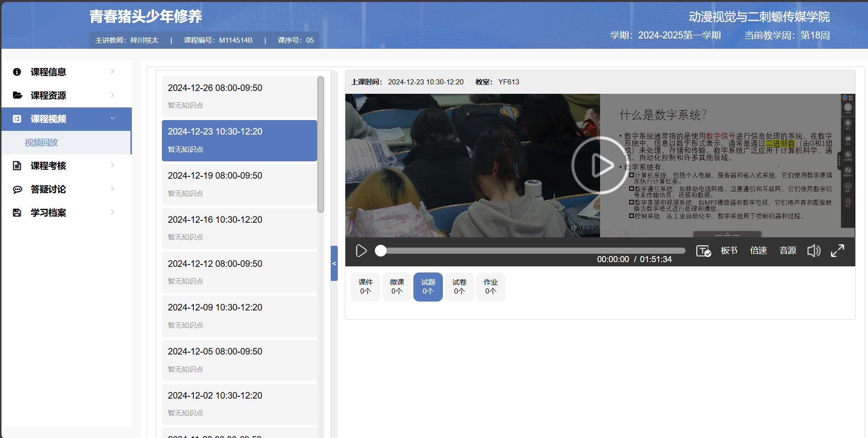Image resolution: width=868 pixels, height=438 pixels.
Task: Select lecture 2024-12-12 08:00-09:50
Action: pyautogui.click(x=239, y=272)
